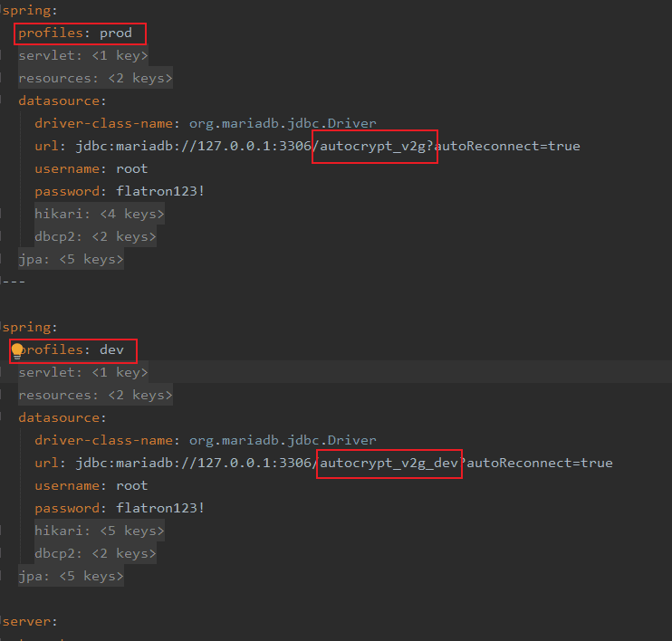Click the first spring key at top
This screenshot has width=672, height=641.
coord(28,11)
